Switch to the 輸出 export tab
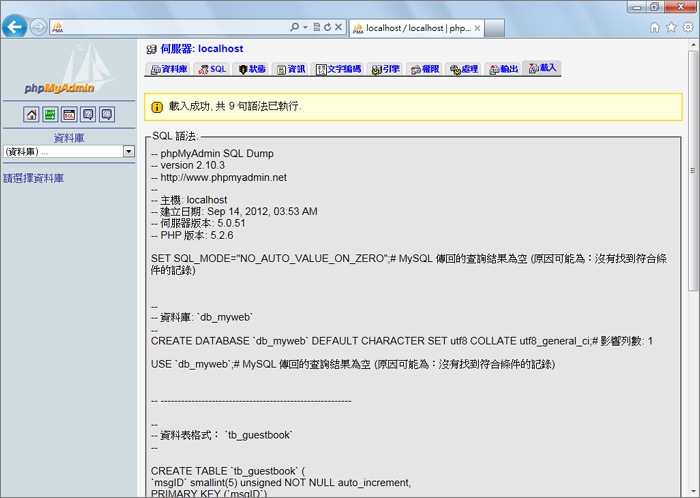 (x=503, y=69)
